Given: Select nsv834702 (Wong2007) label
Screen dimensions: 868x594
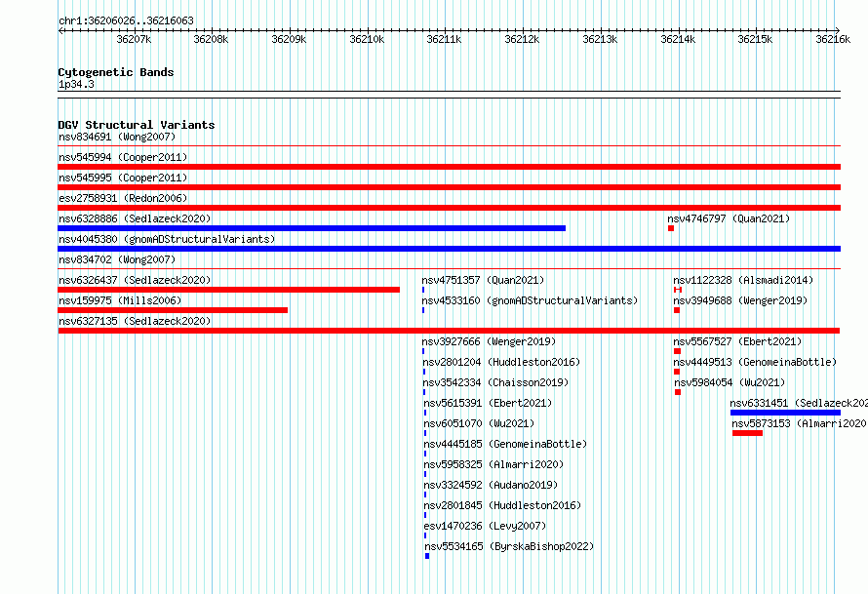Looking at the screenshot, I should [x=117, y=259].
